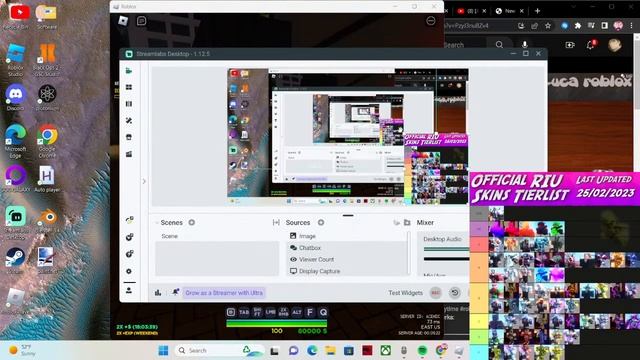Viewport: 640px width, 360px height.
Task: Add a new scene with the plus icon
Action: tap(191, 222)
